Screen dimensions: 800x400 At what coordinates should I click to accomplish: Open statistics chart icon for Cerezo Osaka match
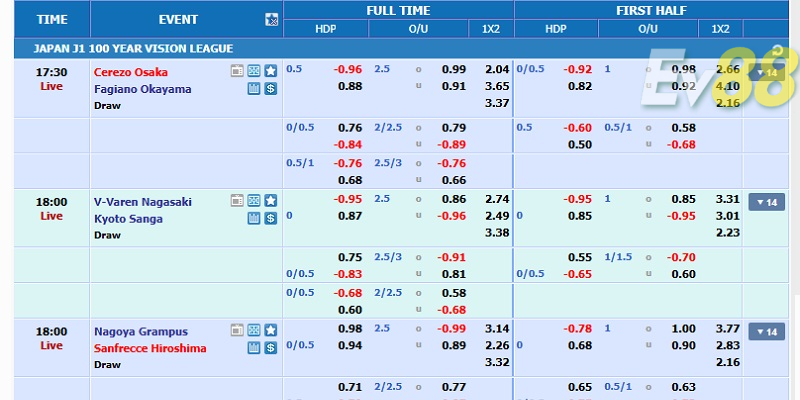(253, 88)
